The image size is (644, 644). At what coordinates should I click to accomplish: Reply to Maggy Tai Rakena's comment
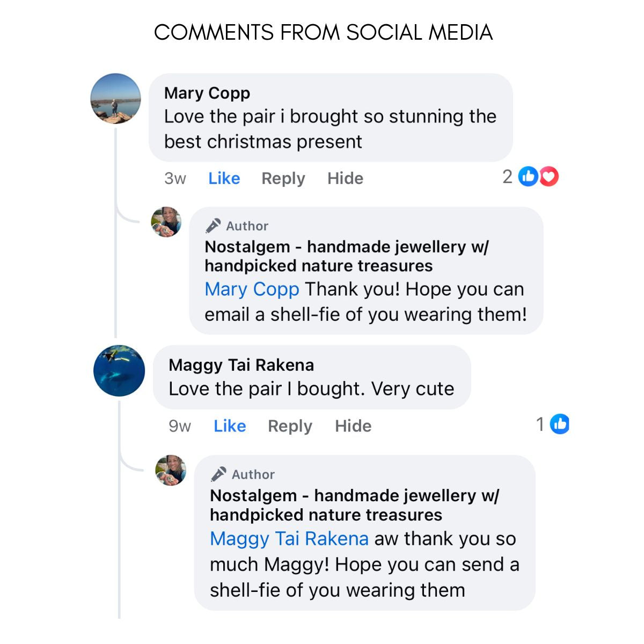[290, 426]
